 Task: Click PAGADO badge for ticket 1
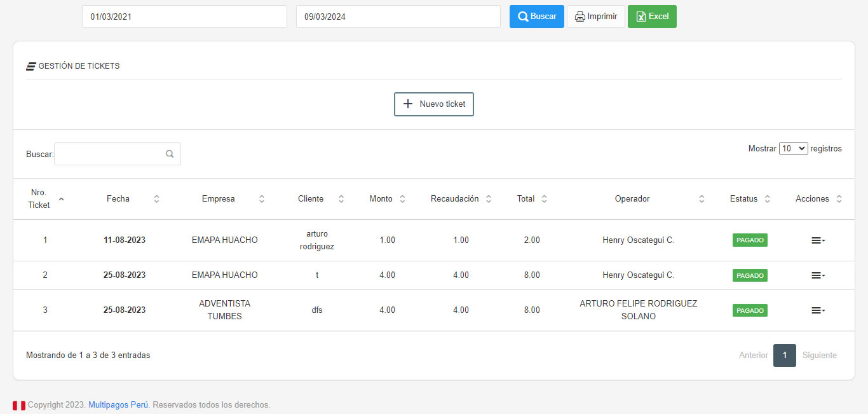tap(750, 240)
